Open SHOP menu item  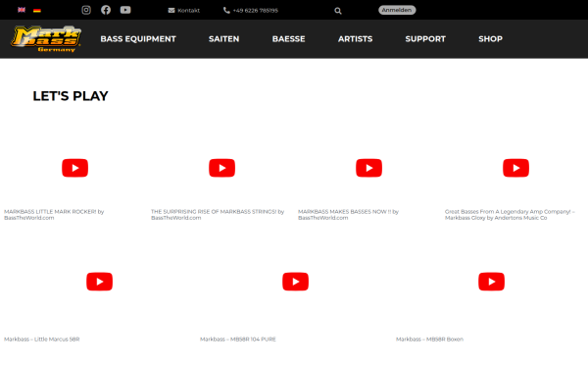click(x=491, y=39)
